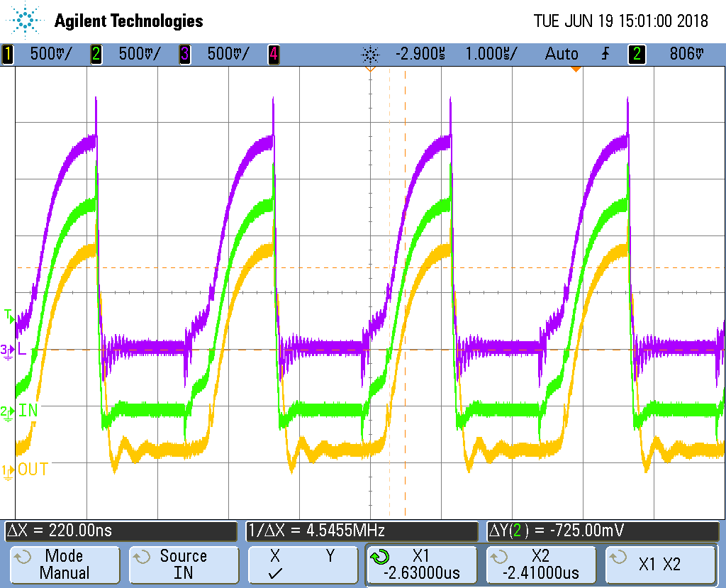
Task: Select the channel 1 badge icon
Action: point(8,54)
